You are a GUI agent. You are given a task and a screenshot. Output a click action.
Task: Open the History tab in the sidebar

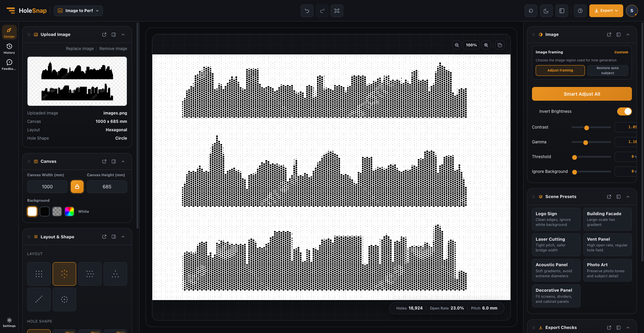click(x=9, y=49)
